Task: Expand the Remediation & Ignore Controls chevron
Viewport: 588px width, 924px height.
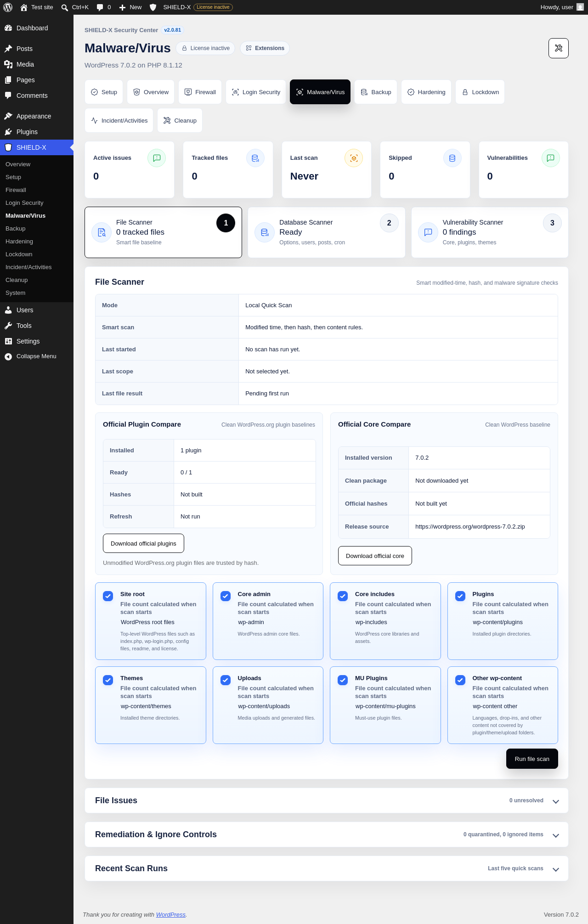Action: point(556,835)
